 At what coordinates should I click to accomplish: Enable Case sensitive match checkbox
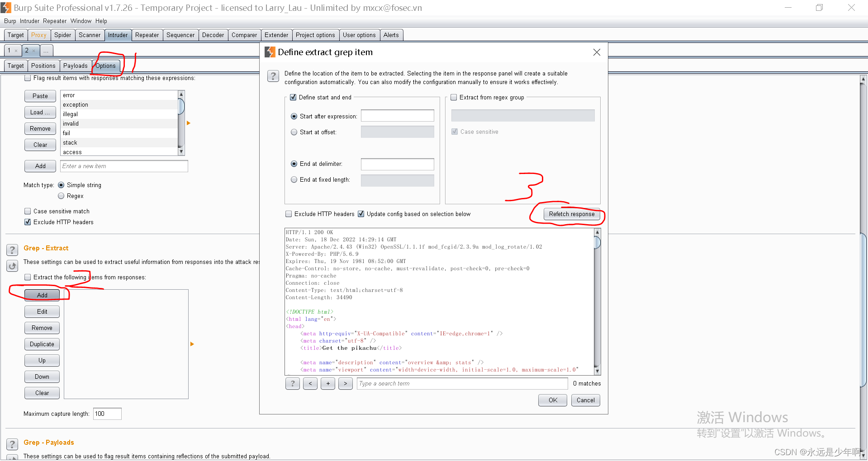click(28, 211)
